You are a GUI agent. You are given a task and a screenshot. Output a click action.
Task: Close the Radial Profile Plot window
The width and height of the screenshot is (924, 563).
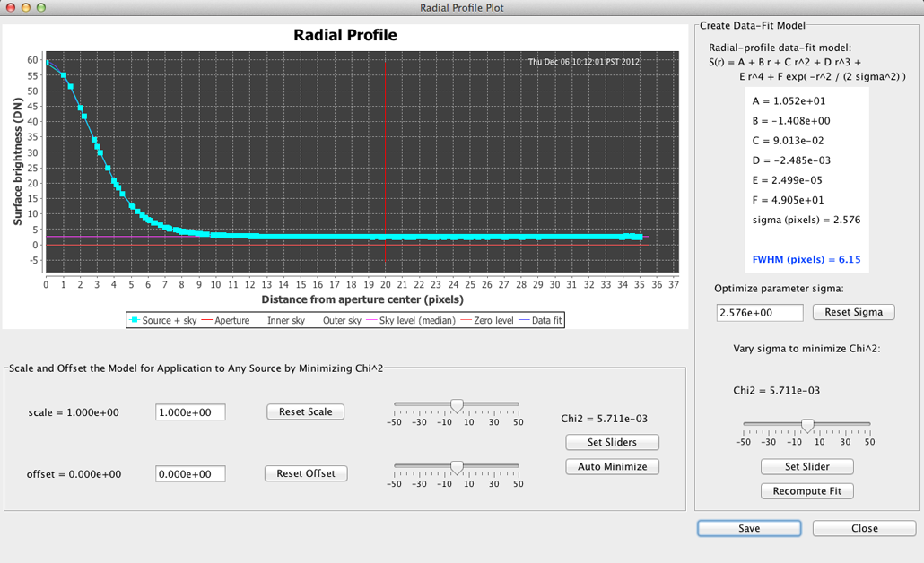[863, 528]
